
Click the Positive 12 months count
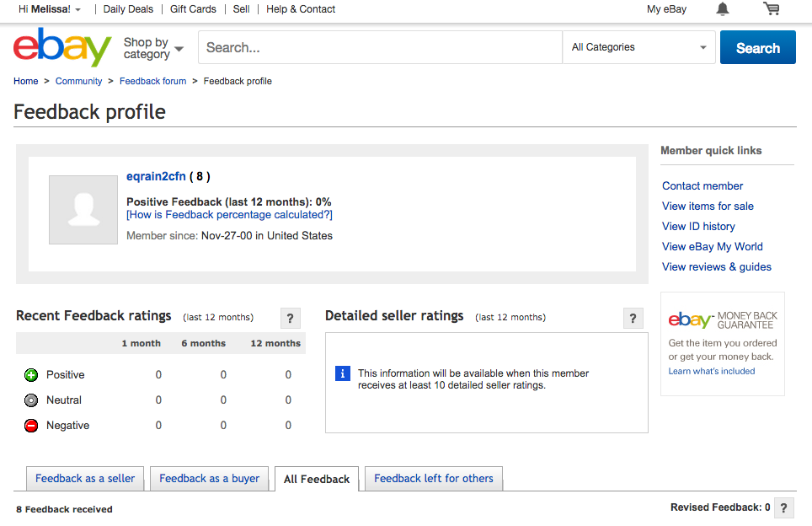click(x=288, y=374)
